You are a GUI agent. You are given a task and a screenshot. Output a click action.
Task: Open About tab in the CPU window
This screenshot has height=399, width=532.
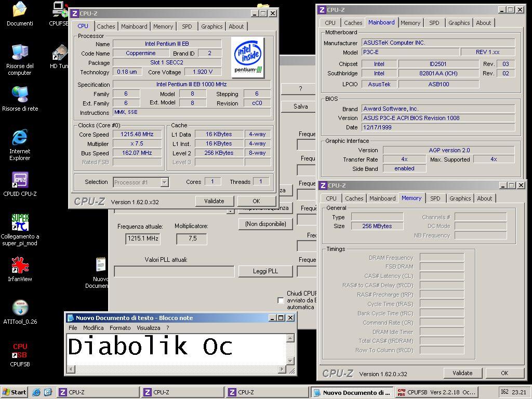[236, 26]
